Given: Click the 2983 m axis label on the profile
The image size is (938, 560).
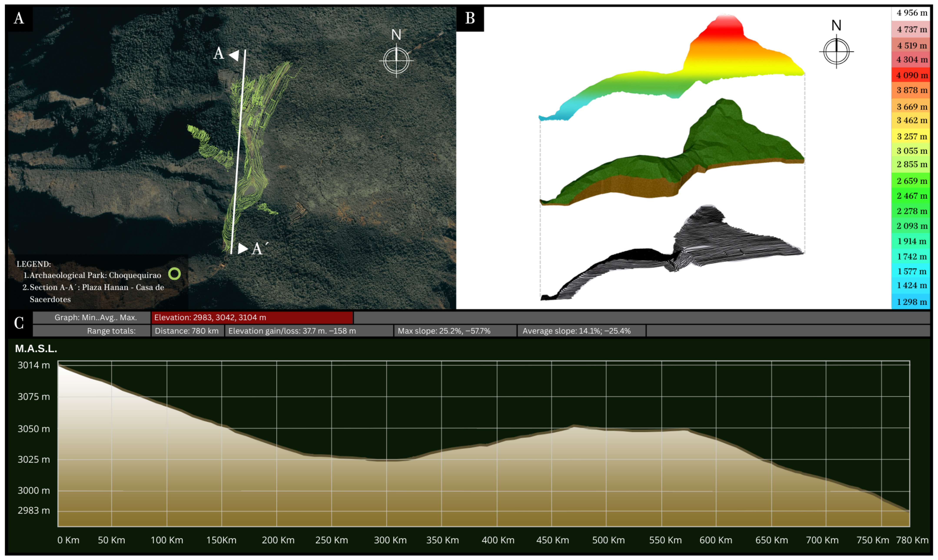Looking at the screenshot, I should (x=34, y=510).
